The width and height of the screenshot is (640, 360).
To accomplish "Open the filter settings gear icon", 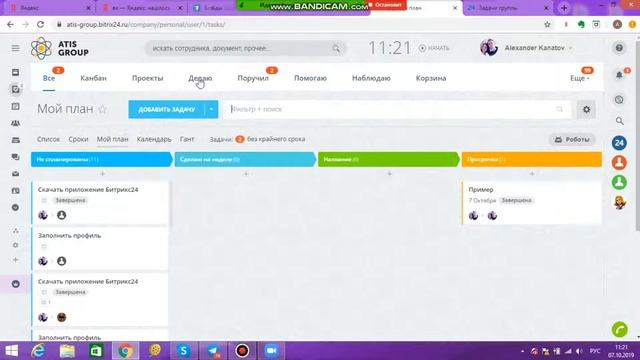I will coord(586,109).
